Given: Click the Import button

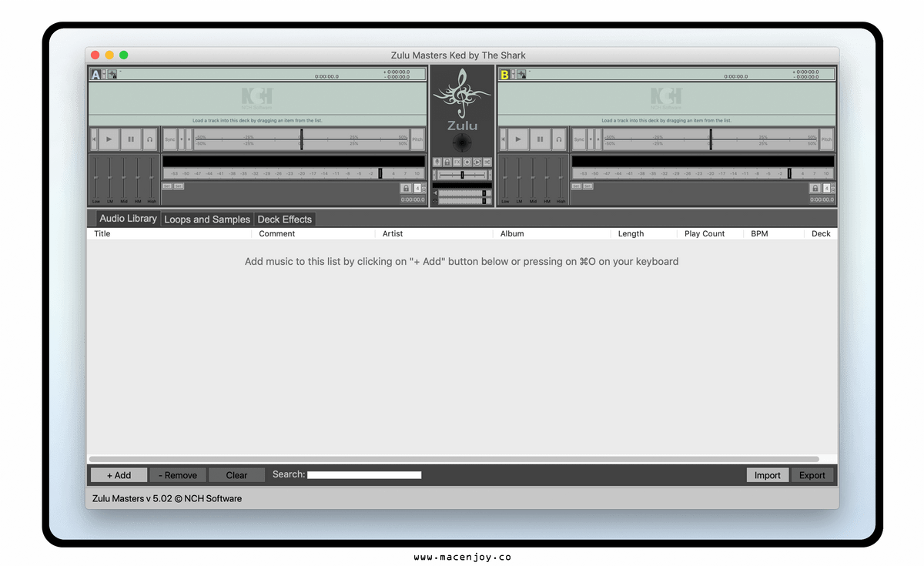Looking at the screenshot, I should 767,475.
